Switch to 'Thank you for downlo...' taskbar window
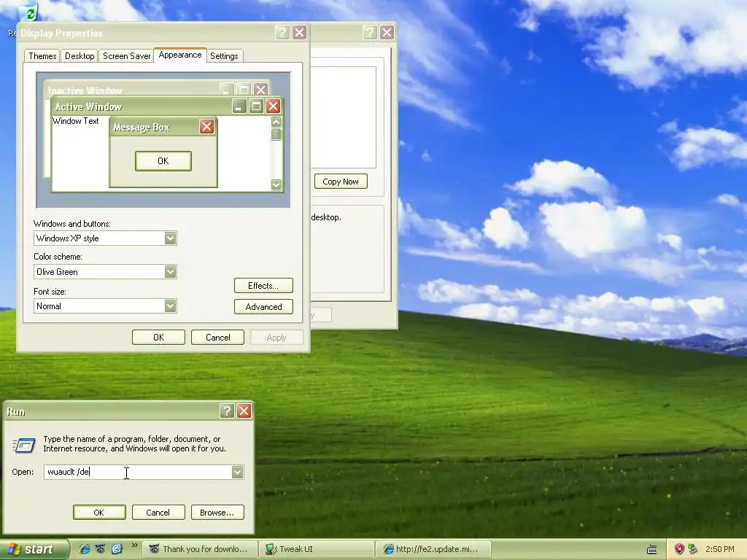Image resolution: width=747 pixels, height=560 pixels. [x=200, y=549]
